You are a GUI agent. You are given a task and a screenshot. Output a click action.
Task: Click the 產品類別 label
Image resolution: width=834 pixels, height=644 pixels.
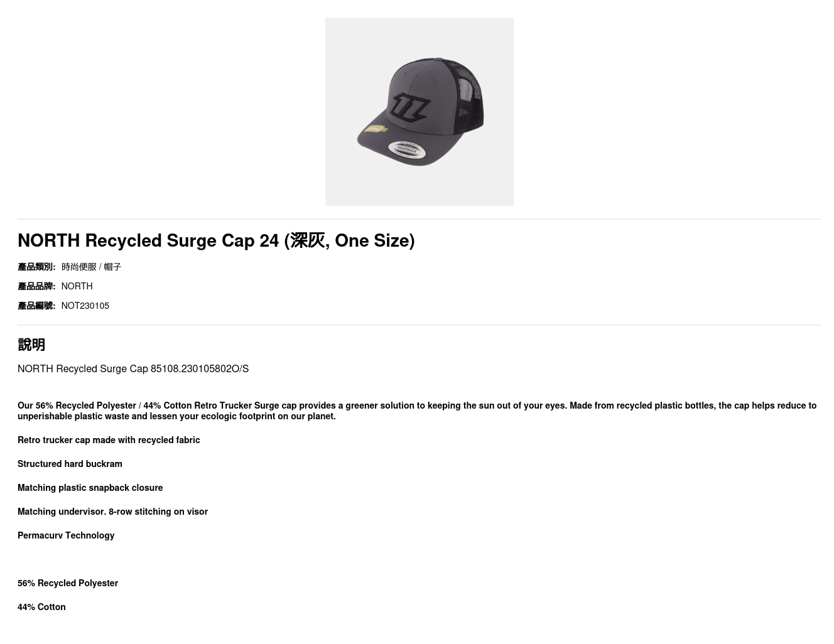pos(36,267)
